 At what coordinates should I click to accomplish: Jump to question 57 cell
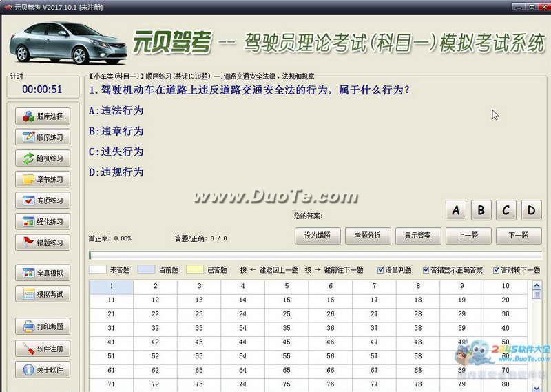(374, 356)
